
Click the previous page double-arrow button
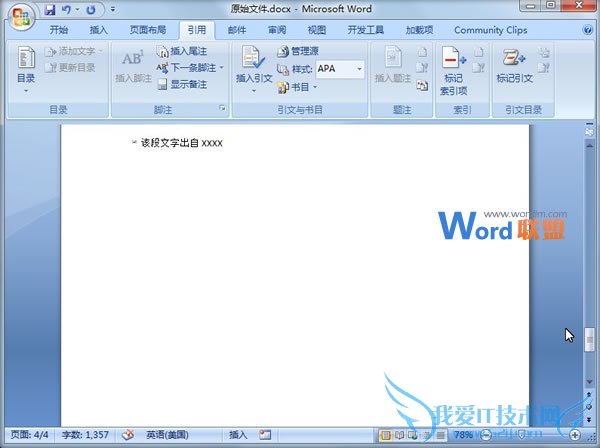[590, 394]
